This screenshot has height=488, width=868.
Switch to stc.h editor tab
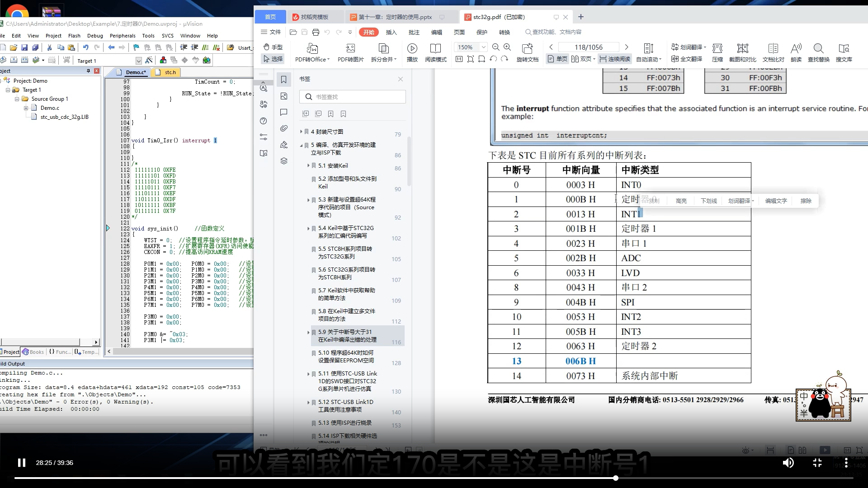[x=166, y=72]
